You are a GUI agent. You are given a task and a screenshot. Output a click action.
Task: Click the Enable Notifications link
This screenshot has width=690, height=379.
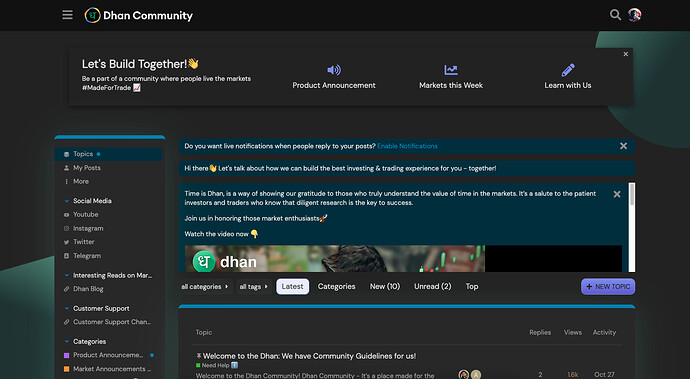pos(407,146)
